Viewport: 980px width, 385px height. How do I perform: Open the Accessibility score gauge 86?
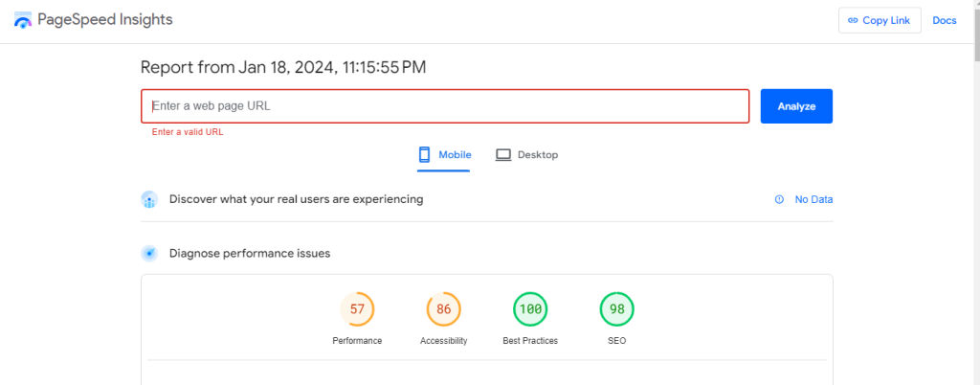(444, 309)
